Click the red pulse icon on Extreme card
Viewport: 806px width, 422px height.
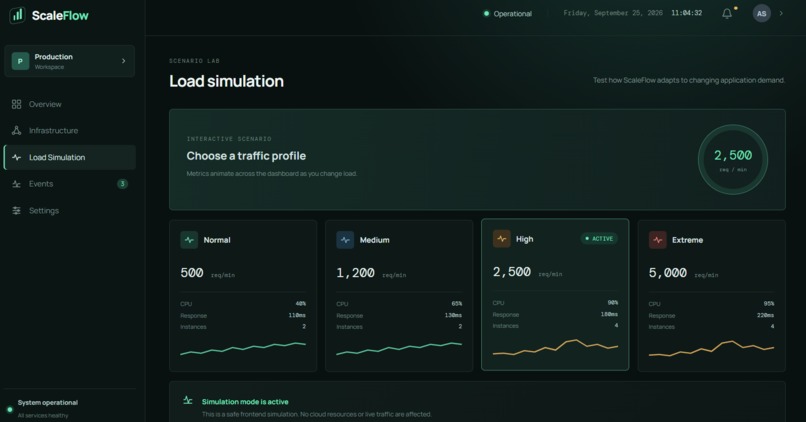click(657, 240)
